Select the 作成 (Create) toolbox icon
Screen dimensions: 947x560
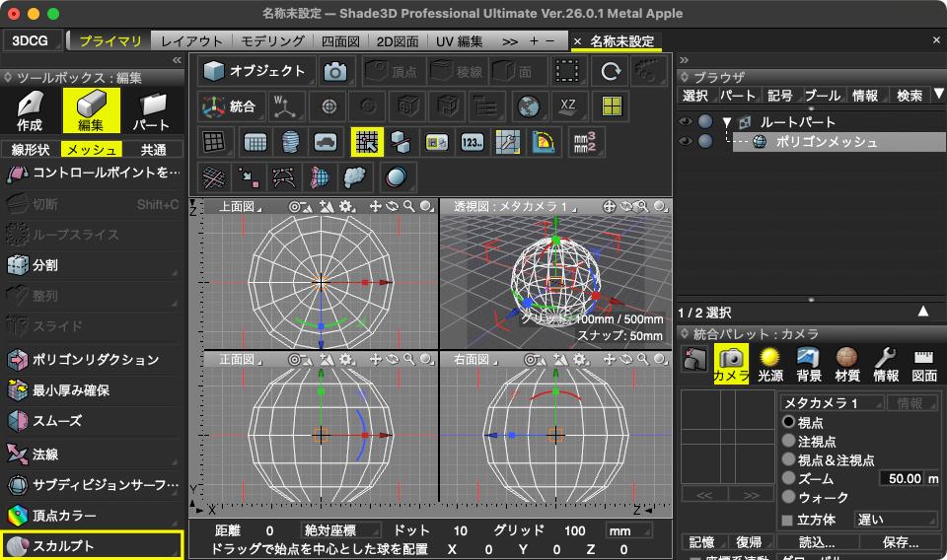tap(29, 110)
